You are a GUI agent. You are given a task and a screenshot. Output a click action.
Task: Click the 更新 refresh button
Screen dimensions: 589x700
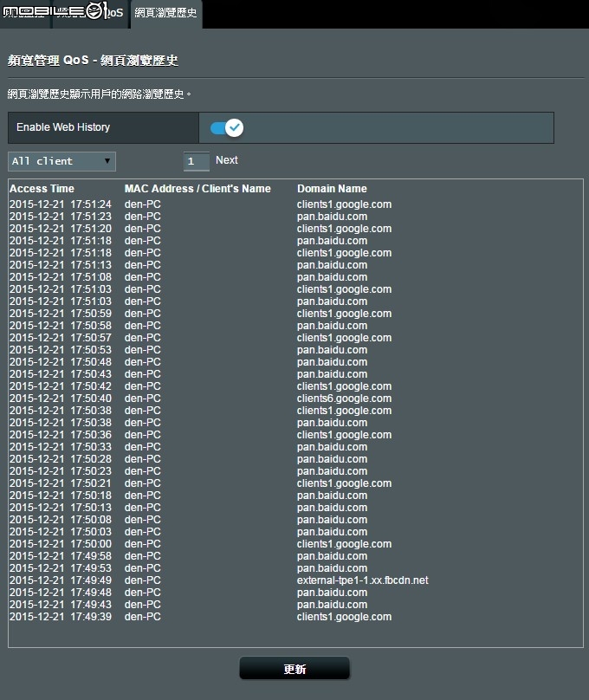[294, 669]
